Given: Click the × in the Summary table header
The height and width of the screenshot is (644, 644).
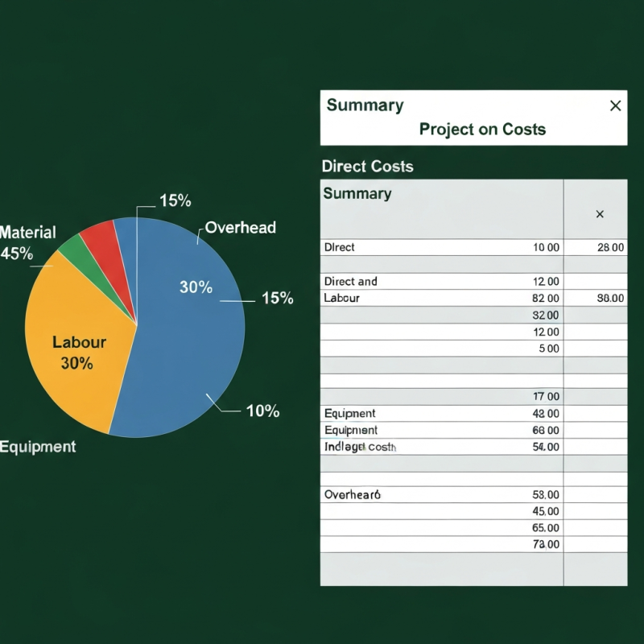Looking at the screenshot, I should [600, 214].
